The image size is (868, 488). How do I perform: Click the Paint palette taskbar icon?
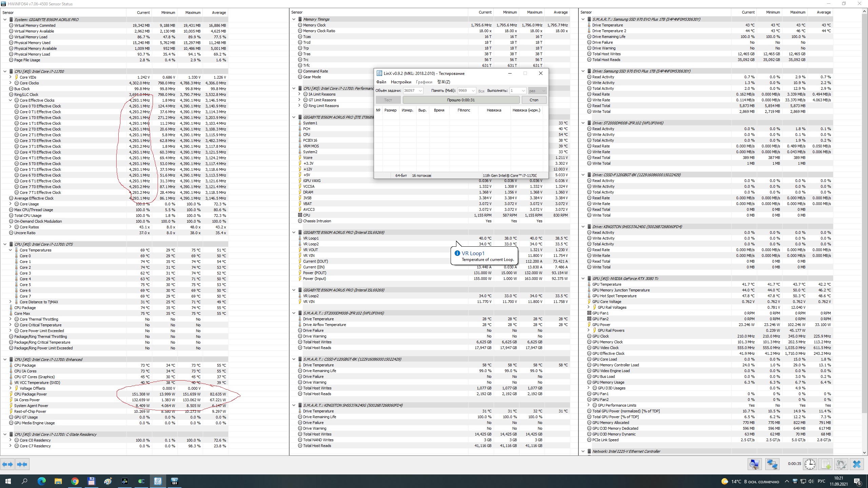pyautogui.click(x=108, y=481)
